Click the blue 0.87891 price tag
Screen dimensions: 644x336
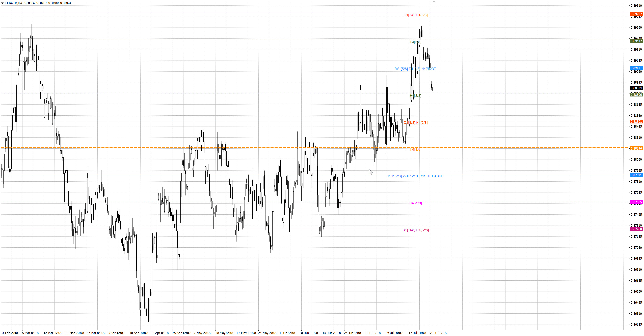click(636, 175)
